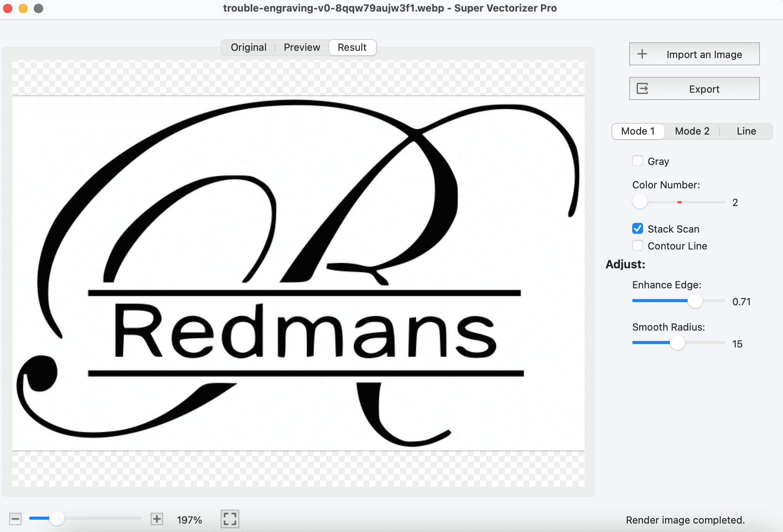The width and height of the screenshot is (783, 532).
Task: Import an Image button
Action: tap(694, 54)
